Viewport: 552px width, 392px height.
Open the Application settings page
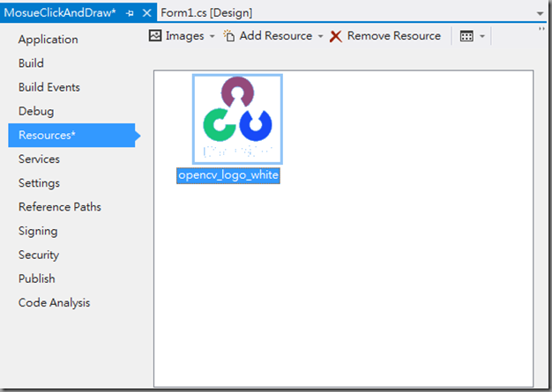coord(48,40)
